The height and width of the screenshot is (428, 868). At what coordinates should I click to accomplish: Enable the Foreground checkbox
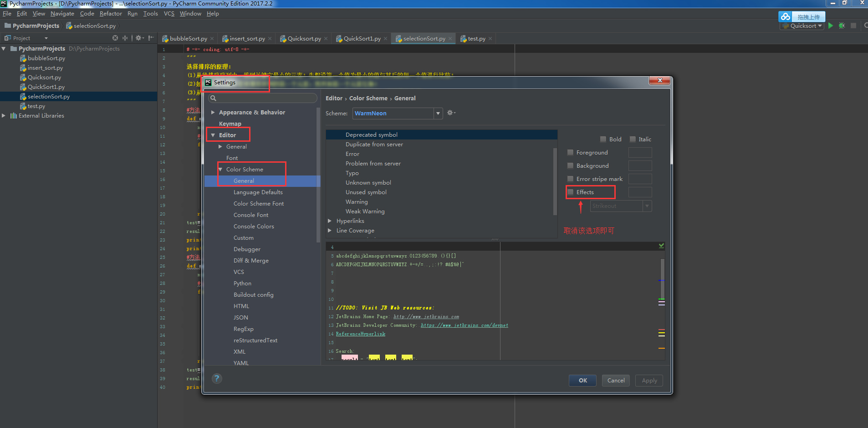[x=570, y=152]
